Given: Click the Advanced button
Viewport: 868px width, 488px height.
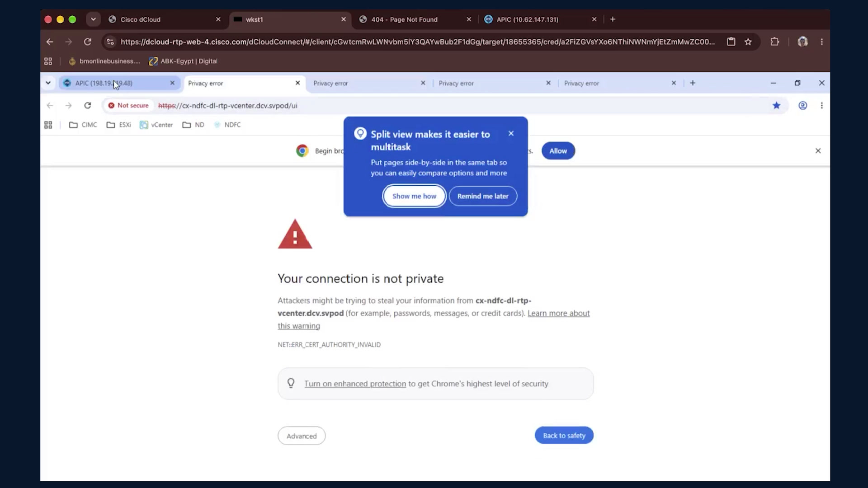Looking at the screenshot, I should click(302, 436).
